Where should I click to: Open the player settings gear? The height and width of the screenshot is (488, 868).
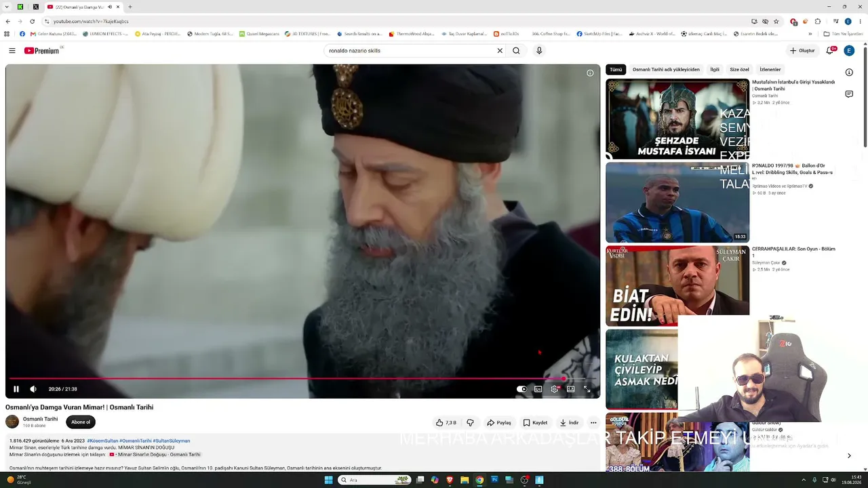(555, 389)
